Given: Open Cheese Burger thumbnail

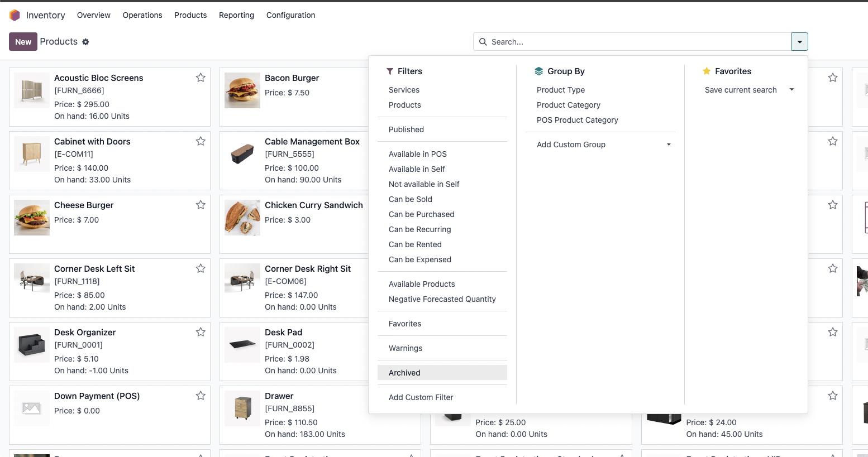Looking at the screenshot, I should click(32, 218).
